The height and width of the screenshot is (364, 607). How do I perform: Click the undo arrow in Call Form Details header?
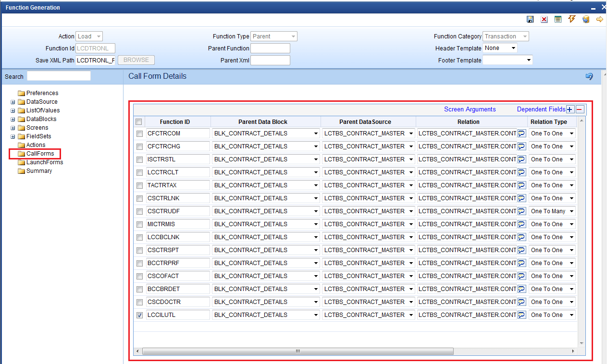[589, 77]
